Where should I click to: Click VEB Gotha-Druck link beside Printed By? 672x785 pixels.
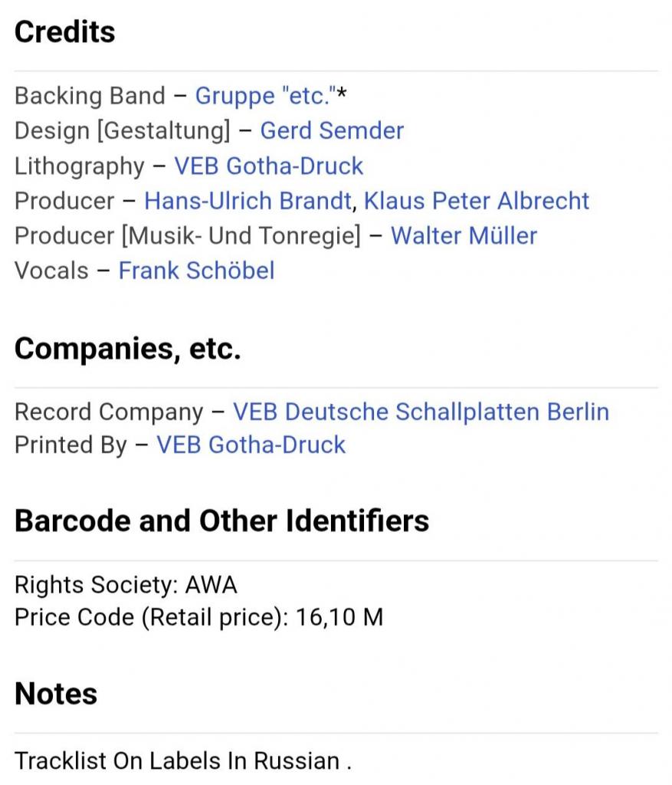coord(251,445)
